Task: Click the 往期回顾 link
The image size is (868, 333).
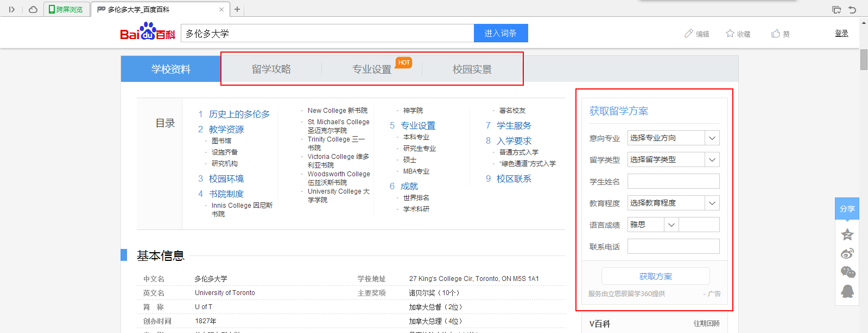Action: coord(706,323)
